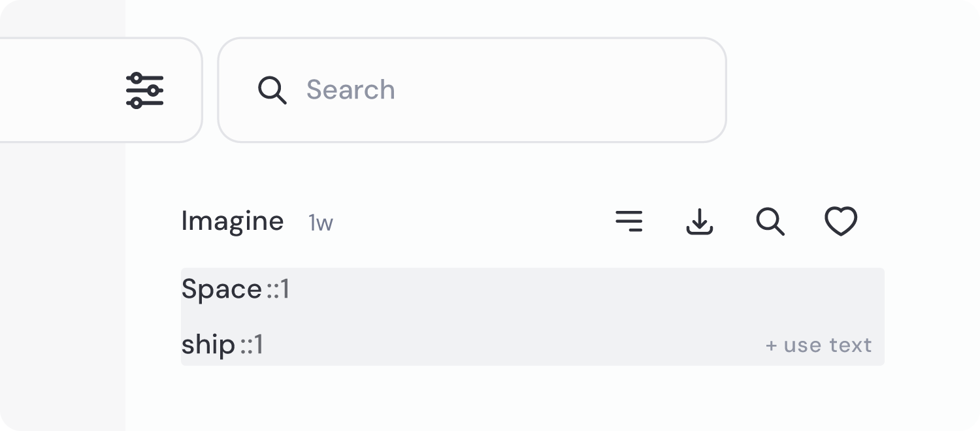Select the "ship" prompt word

[x=208, y=345]
